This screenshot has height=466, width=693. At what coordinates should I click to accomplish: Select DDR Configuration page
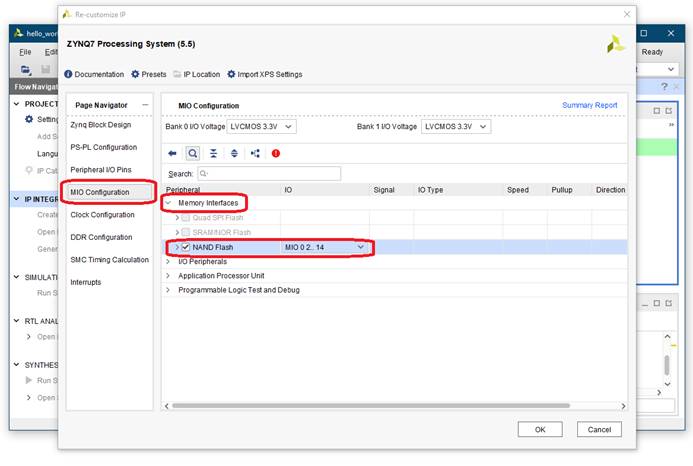101,237
